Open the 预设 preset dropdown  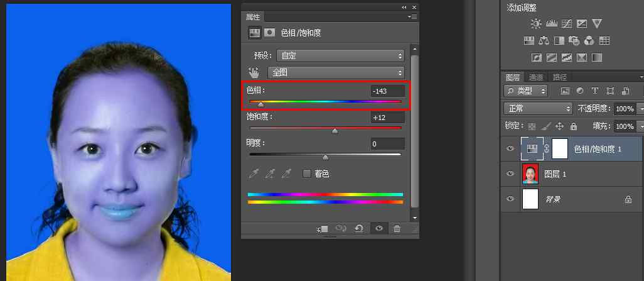[x=340, y=55]
